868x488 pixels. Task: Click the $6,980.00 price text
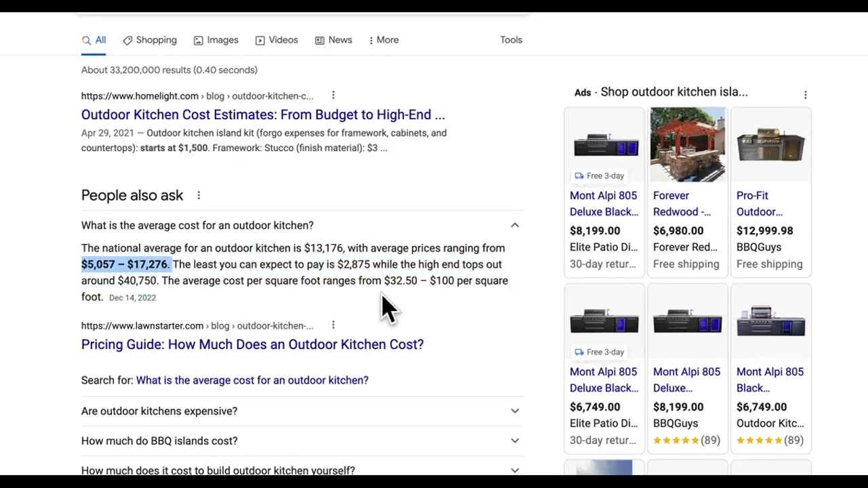[x=678, y=230]
